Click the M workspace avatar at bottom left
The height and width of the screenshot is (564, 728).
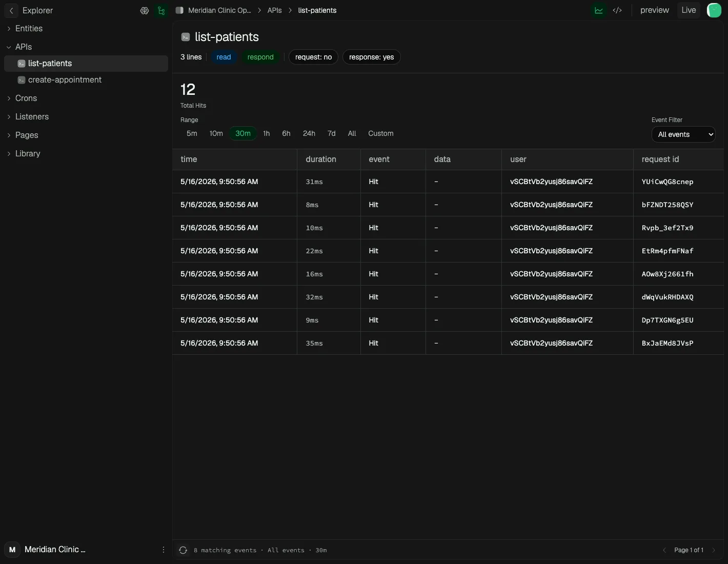coord(12,550)
